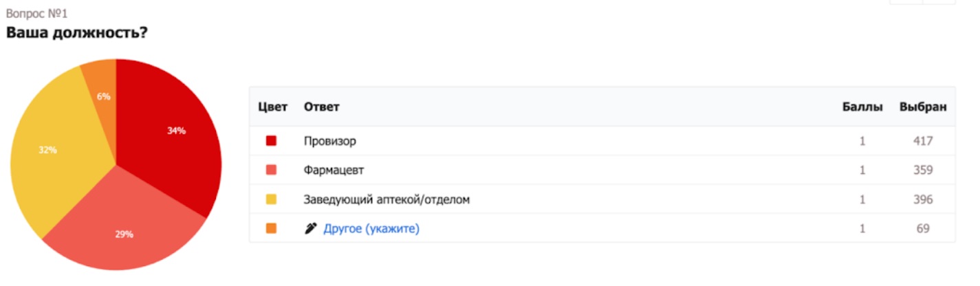Click the question title Ваша должность?
The height and width of the screenshot is (286, 980).
(x=76, y=32)
